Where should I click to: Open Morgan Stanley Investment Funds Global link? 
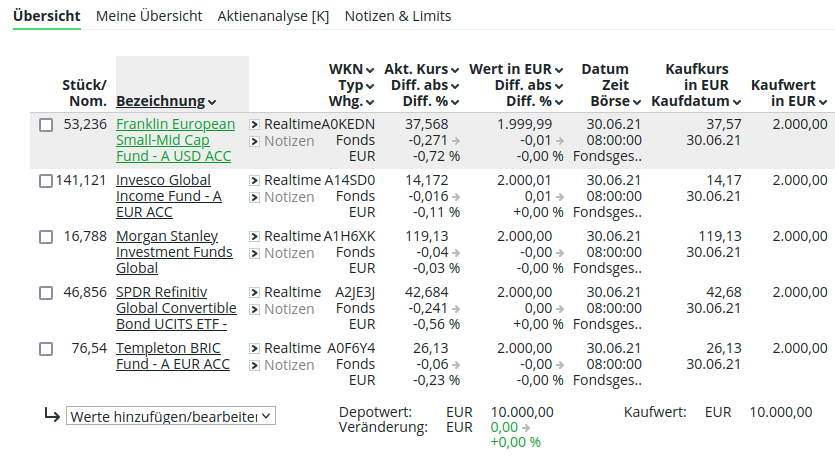tap(166, 252)
